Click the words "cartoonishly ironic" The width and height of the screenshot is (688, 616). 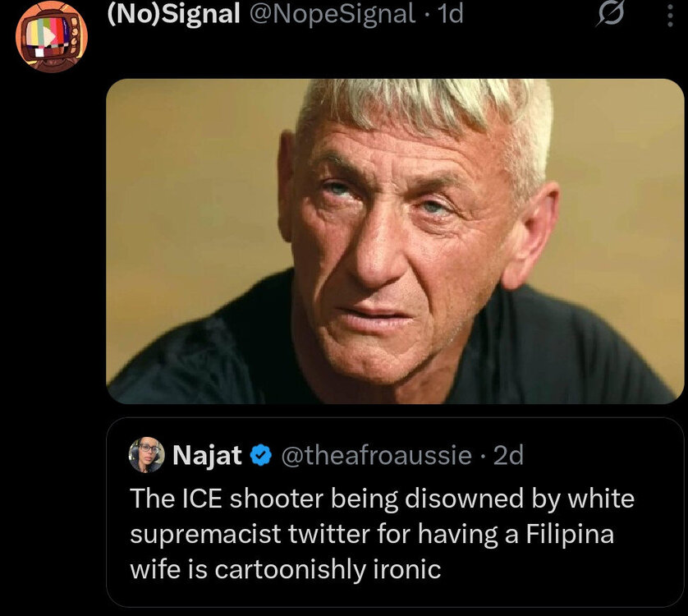(328, 569)
